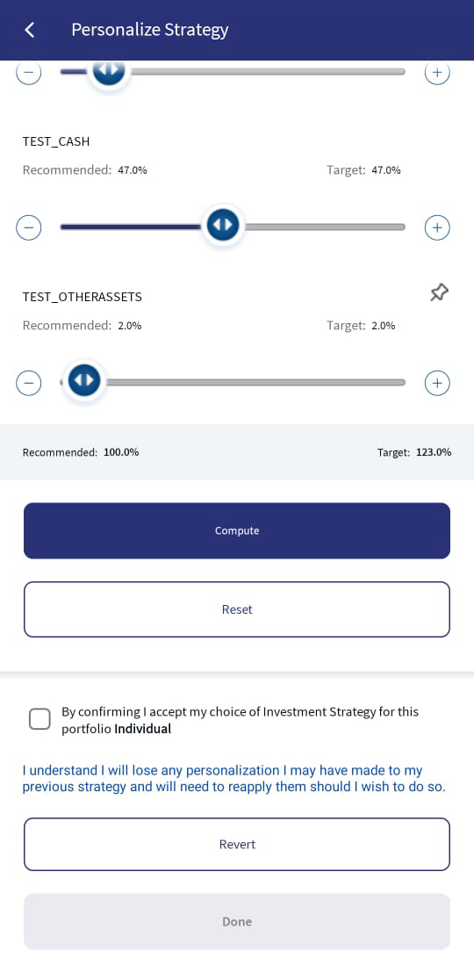Click the Compute button
The image size is (474, 980).
coord(237,530)
